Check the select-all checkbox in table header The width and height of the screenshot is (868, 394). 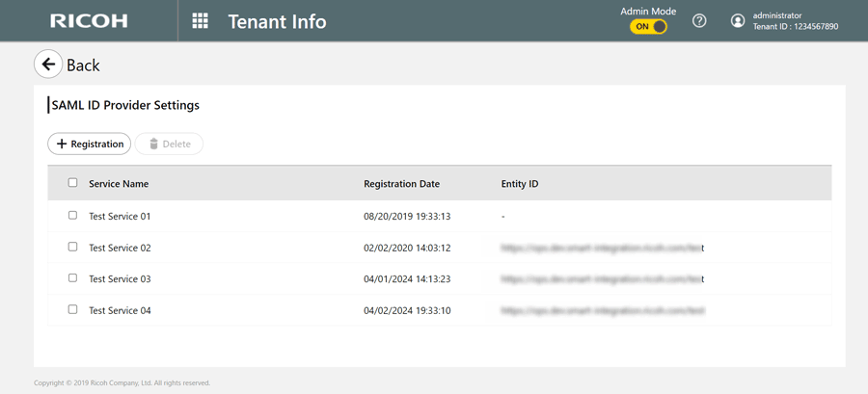pyautogui.click(x=72, y=183)
